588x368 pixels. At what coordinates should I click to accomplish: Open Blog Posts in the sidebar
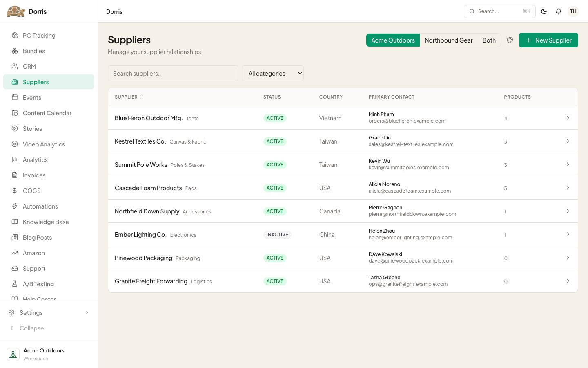pyautogui.click(x=49, y=238)
